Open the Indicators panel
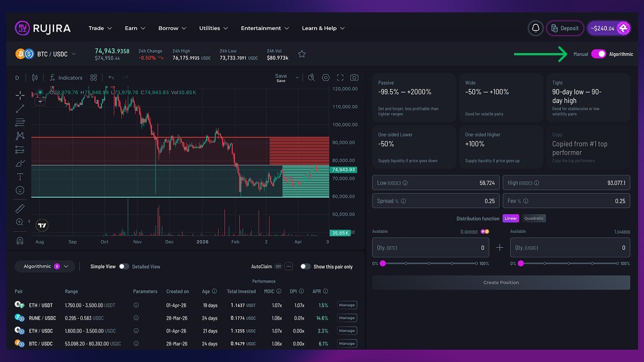The height and width of the screenshot is (362, 644). click(65, 78)
